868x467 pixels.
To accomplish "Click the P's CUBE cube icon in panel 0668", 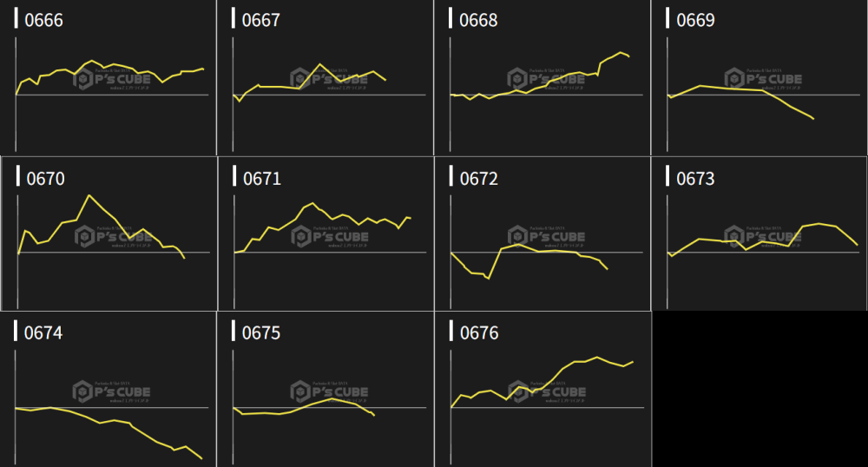I will (x=517, y=80).
